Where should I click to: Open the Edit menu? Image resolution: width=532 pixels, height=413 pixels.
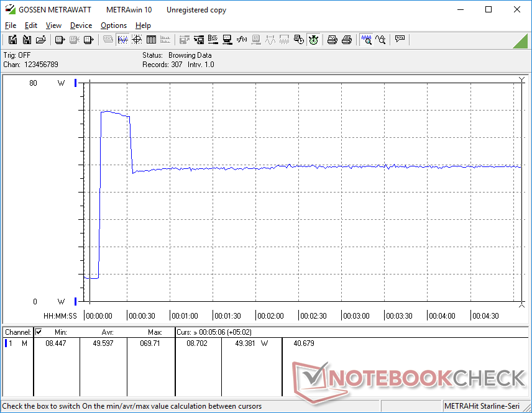(31, 25)
